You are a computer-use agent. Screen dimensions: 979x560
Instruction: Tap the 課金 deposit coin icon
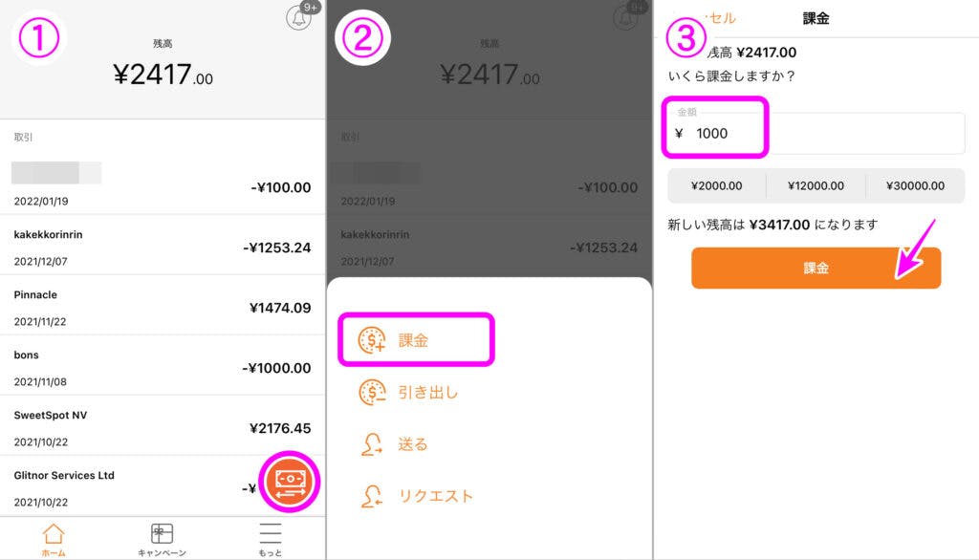pos(372,340)
